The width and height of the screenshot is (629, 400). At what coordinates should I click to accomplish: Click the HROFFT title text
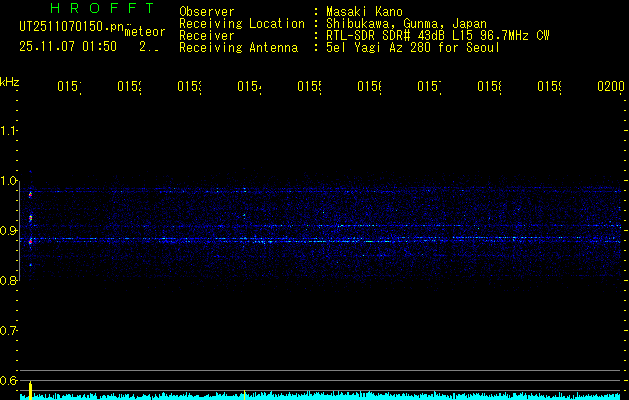[102, 8]
